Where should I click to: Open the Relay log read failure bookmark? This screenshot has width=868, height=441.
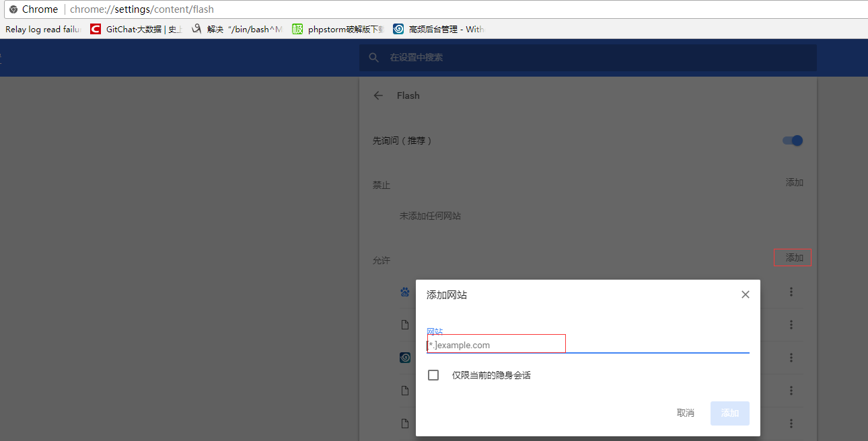pyautogui.click(x=43, y=29)
